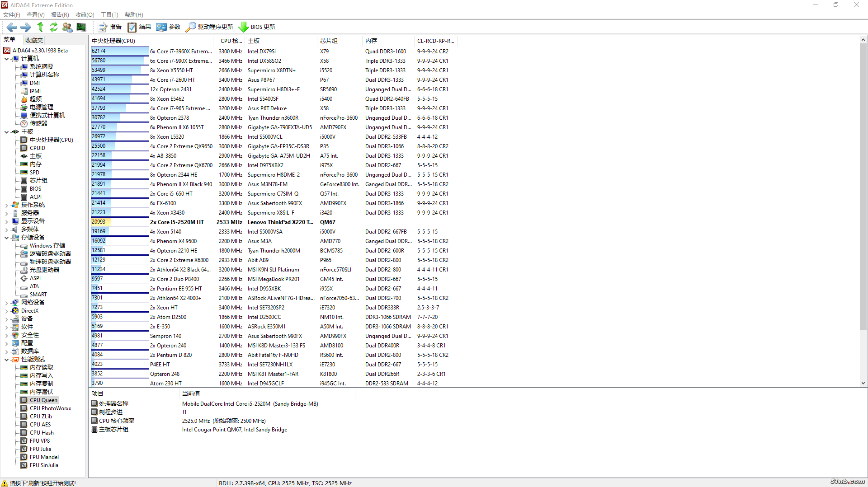Viewport: 868px width, 487px height.
Task: Sort by the 芯片组 column header
Action: point(329,41)
